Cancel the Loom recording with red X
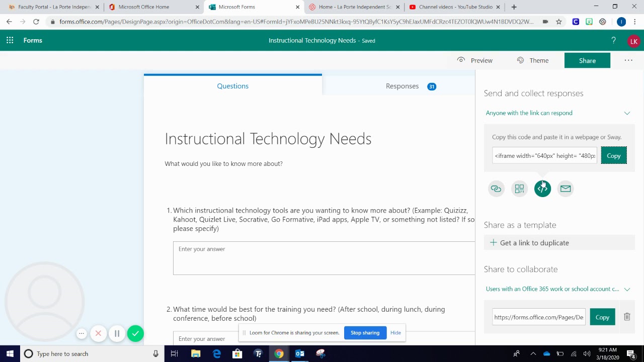This screenshot has width=644, height=362. (x=99, y=333)
